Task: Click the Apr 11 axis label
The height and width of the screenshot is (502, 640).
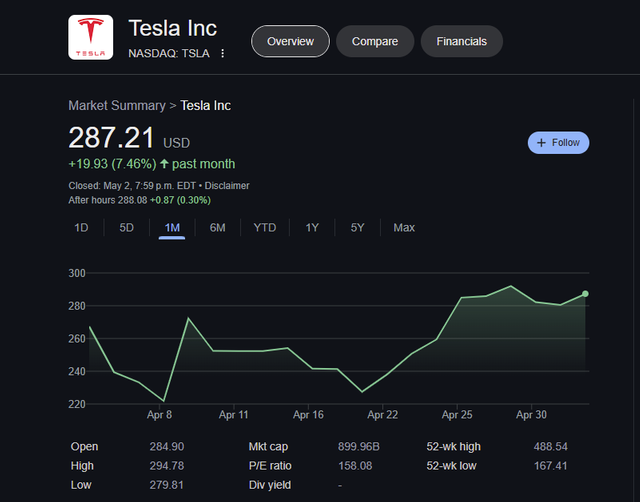Action: 233,415
